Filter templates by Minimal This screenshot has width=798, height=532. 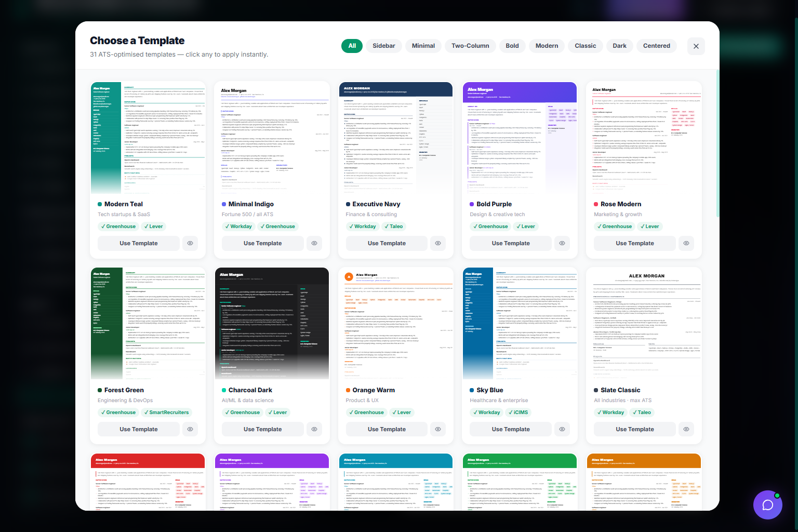[x=423, y=46]
